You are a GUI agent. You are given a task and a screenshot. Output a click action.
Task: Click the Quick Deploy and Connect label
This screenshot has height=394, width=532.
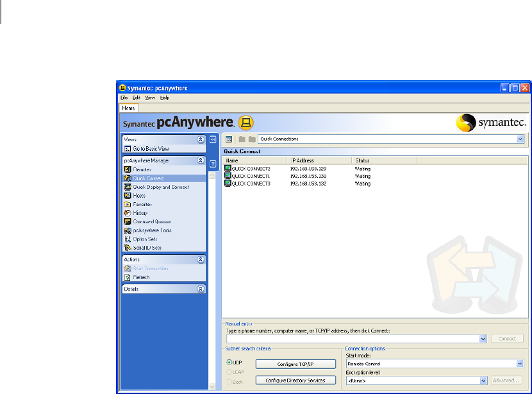pyautogui.click(x=161, y=187)
